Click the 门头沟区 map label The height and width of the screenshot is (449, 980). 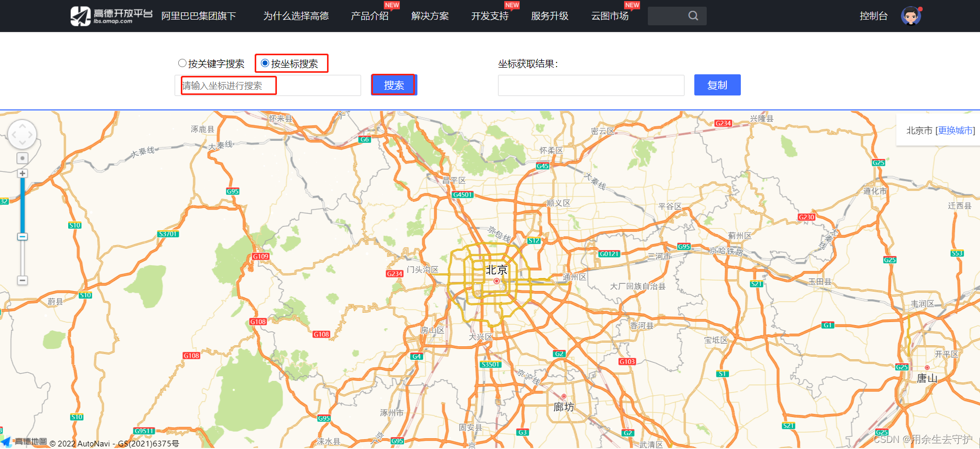(423, 270)
